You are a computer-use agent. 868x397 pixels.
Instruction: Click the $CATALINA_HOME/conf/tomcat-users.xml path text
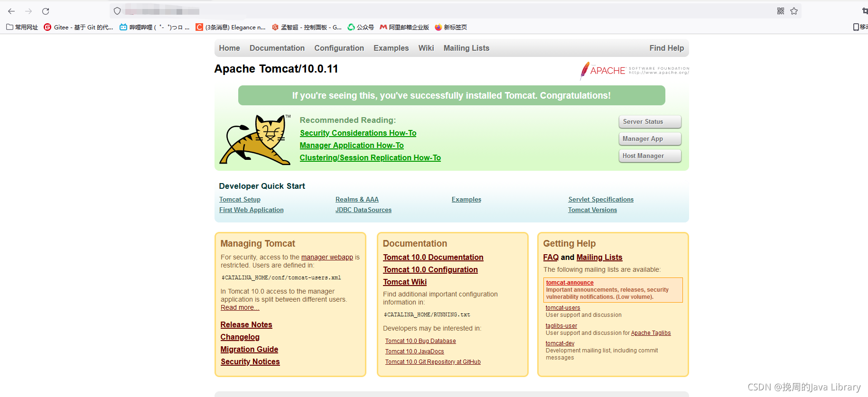(281, 278)
